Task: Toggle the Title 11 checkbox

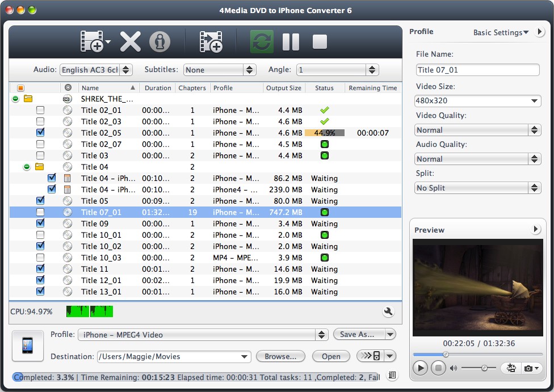Action: coord(40,269)
